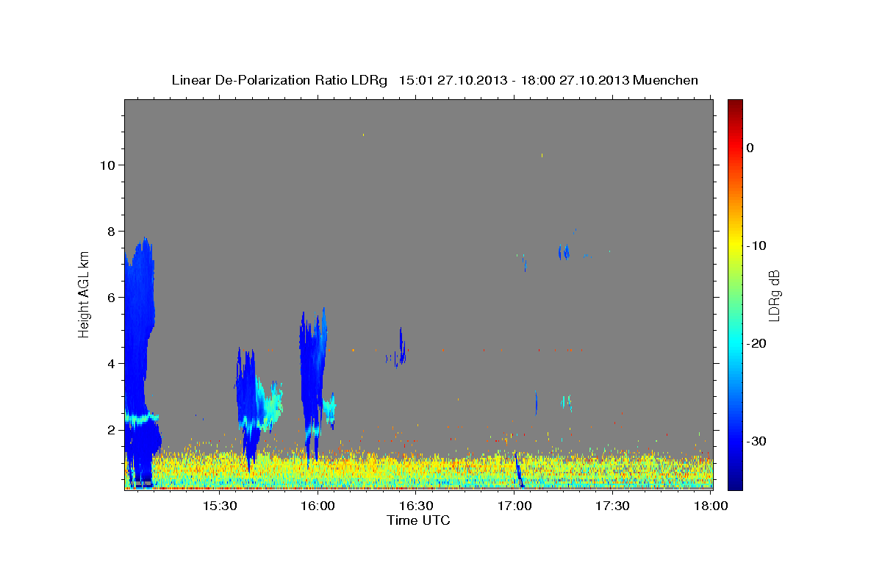This screenshot has width=882, height=588.
Task: Click the plot title 'Linear De-Polarization Ratio LDRg'
Action: [x=279, y=80]
